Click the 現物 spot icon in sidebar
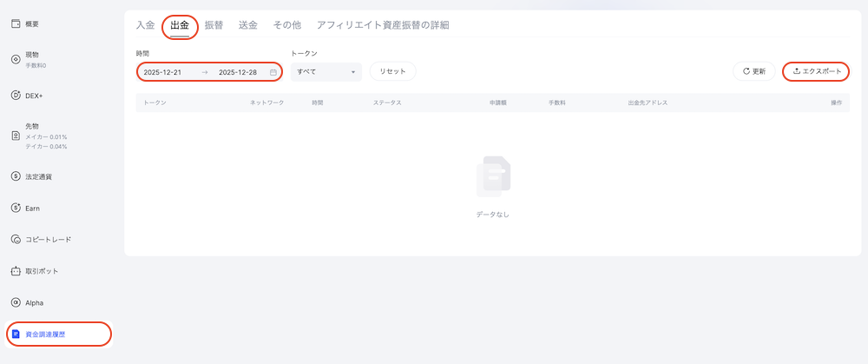Image resolution: width=868 pixels, height=364 pixels. click(x=16, y=59)
